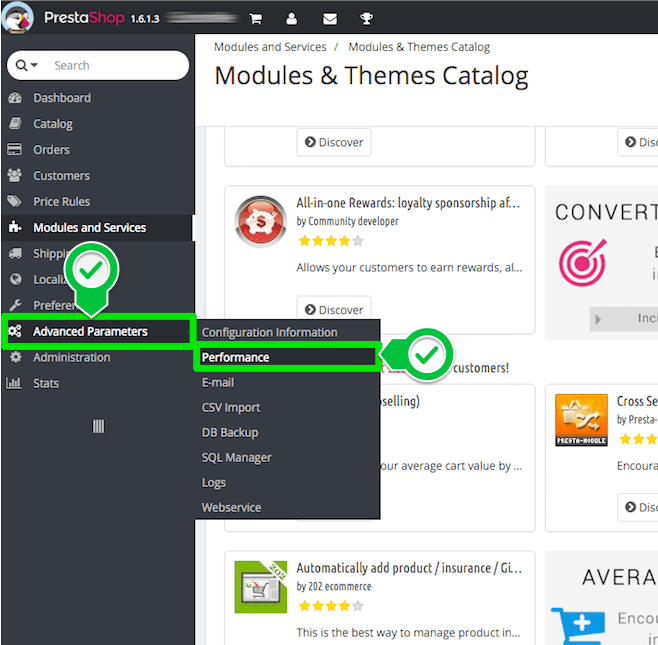Collapse sidebar using the bars handle
Viewport: 658px width, 645px height.
tap(98, 426)
